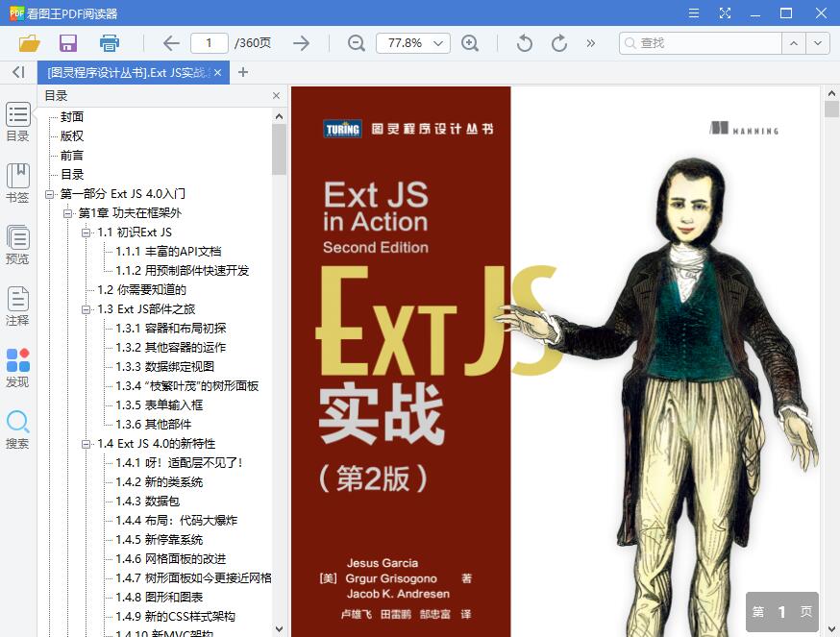Viewport: 840px width, 637px height.
Task: Go to the previous page with the left arrow
Action: (x=171, y=43)
